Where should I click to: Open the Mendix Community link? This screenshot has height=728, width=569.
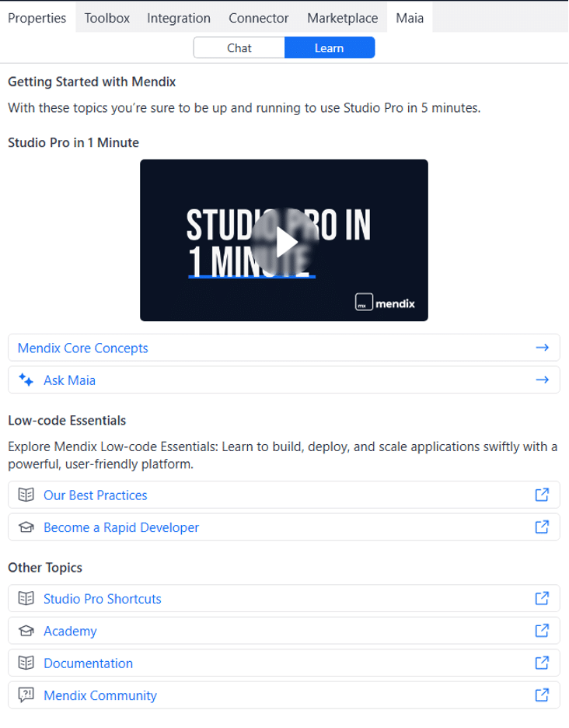tap(100, 695)
